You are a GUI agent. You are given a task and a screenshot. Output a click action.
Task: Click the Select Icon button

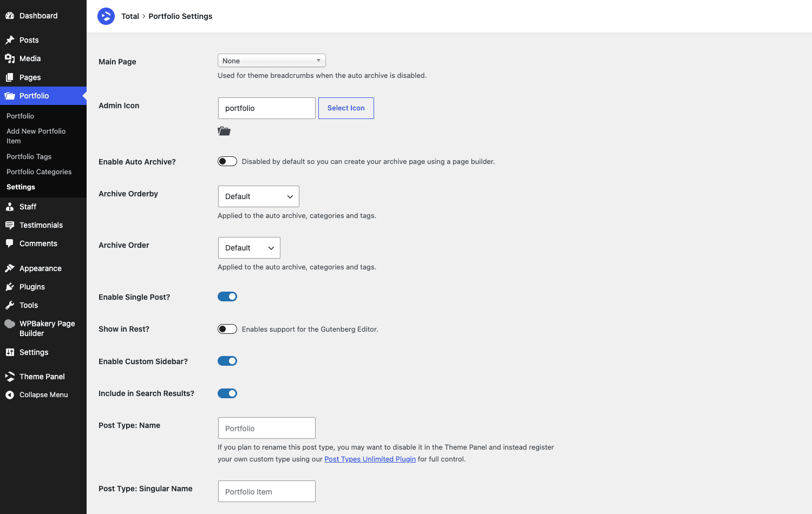coord(346,108)
